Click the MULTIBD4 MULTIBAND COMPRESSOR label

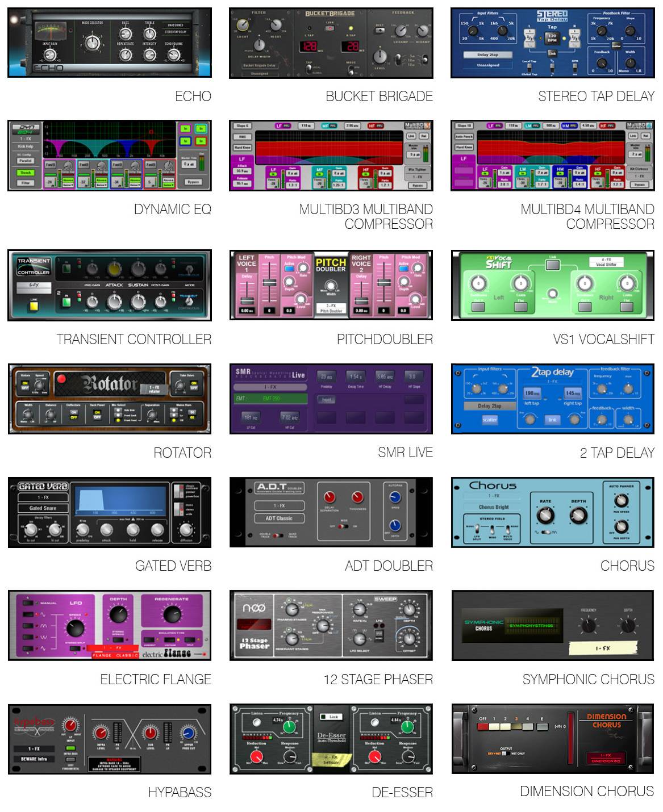[587, 216]
